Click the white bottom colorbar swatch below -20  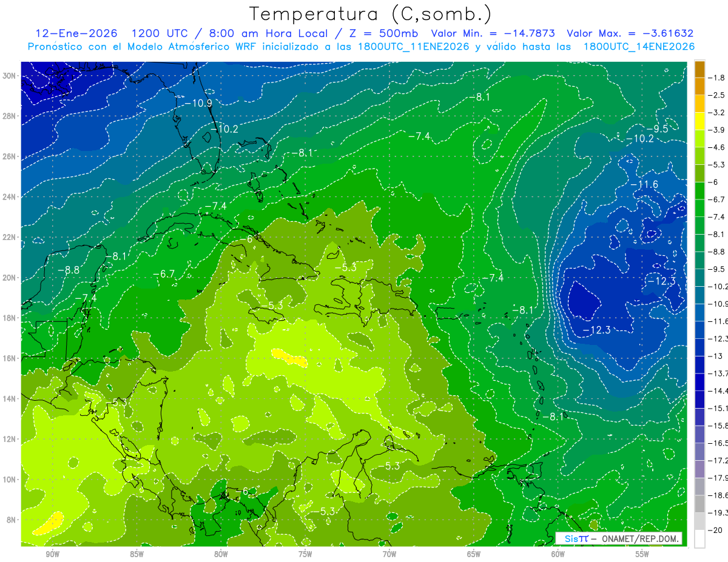pos(699,538)
